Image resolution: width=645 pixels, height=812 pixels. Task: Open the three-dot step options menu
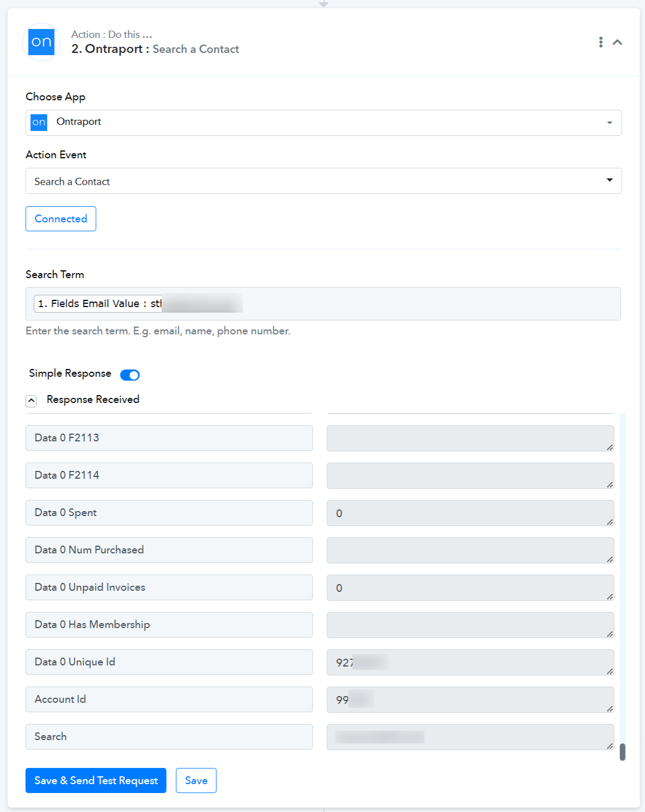(x=600, y=42)
